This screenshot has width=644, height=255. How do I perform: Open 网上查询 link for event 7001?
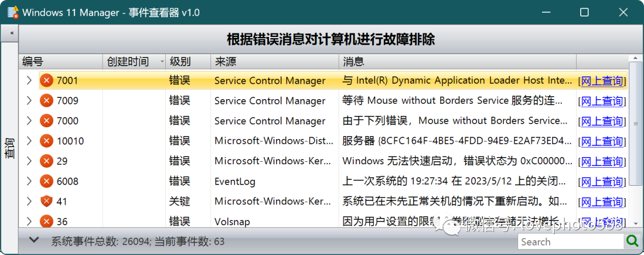pos(602,81)
